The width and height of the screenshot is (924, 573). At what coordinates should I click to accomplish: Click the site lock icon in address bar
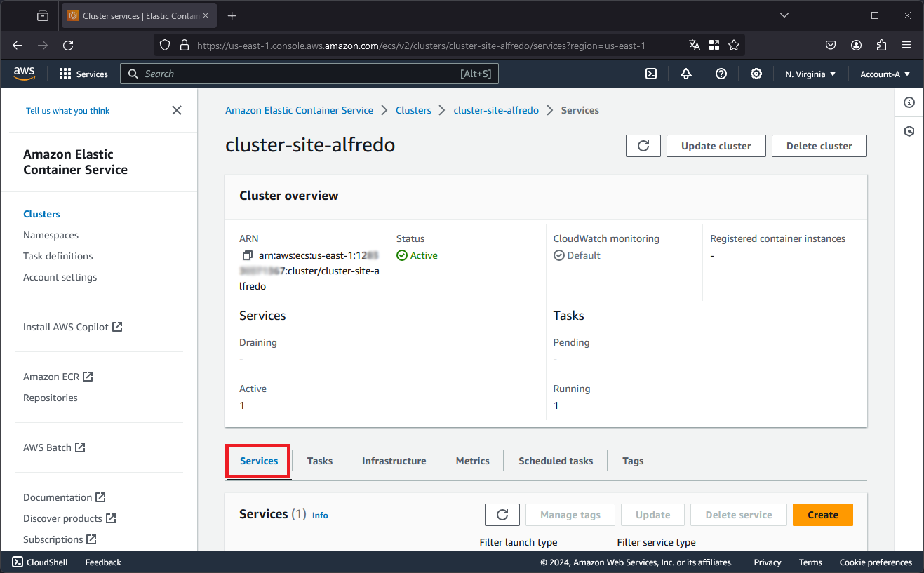185,45
